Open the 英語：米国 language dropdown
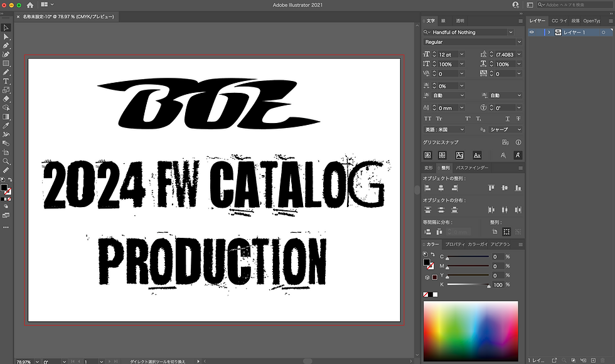 pyautogui.click(x=444, y=129)
